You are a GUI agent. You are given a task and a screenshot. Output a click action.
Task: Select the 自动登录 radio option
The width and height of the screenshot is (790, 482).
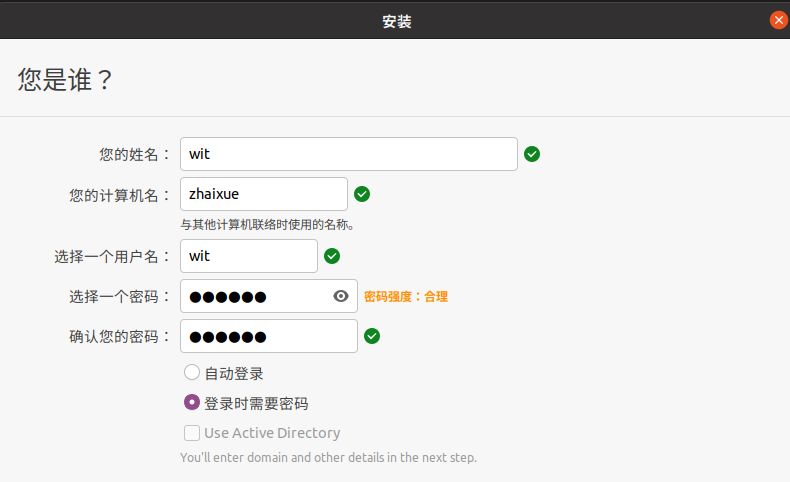[x=191, y=373]
